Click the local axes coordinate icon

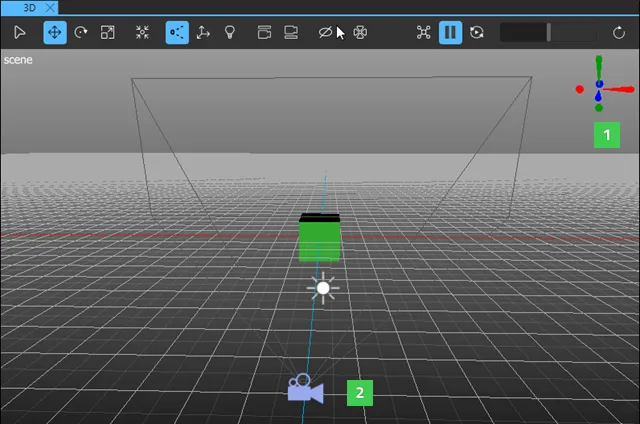203,32
